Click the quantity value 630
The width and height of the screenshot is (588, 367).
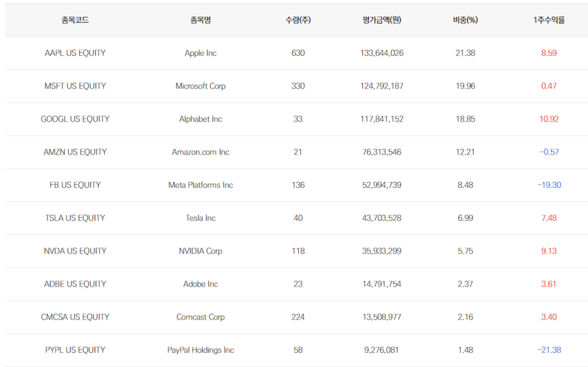point(298,53)
